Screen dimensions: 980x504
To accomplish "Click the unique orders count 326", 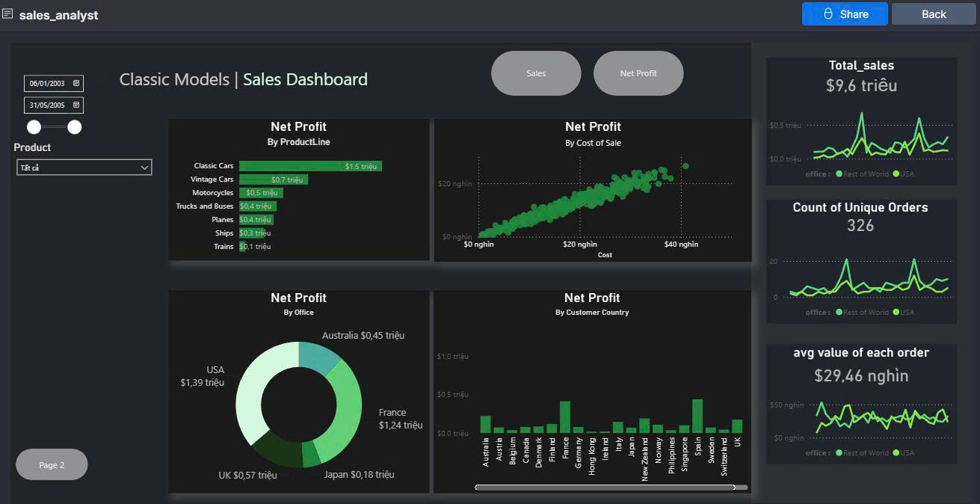I will 860,226.
